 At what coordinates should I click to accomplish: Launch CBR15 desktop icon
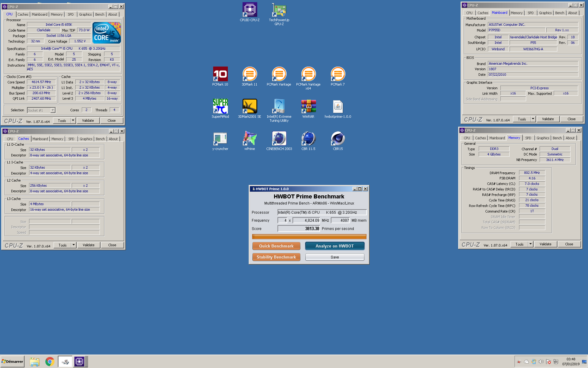[x=338, y=141]
